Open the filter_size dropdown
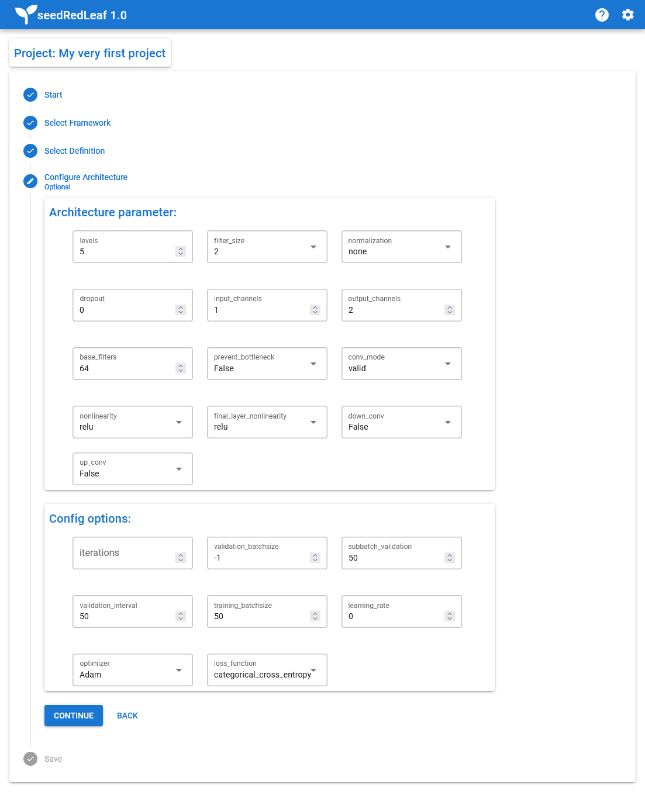Image resolution: width=645 pixels, height=812 pixels. pos(267,247)
